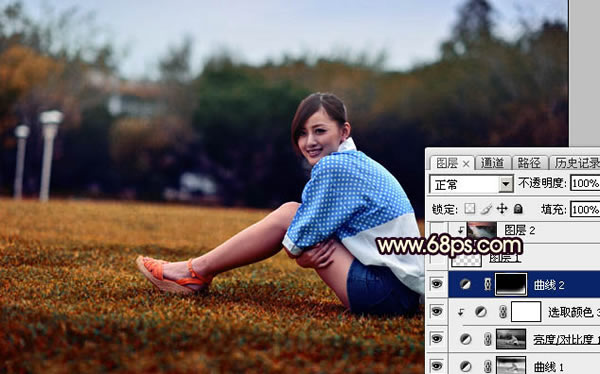The width and height of the screenshot is (600, 374).
Task: Open the 历史记录 tab
Action: pos(576,163)
